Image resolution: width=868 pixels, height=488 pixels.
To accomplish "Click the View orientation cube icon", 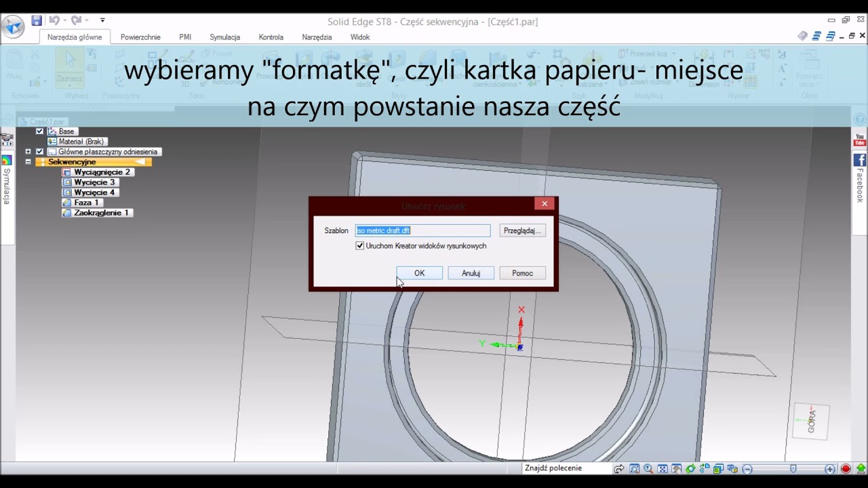I will click(719, 469).
